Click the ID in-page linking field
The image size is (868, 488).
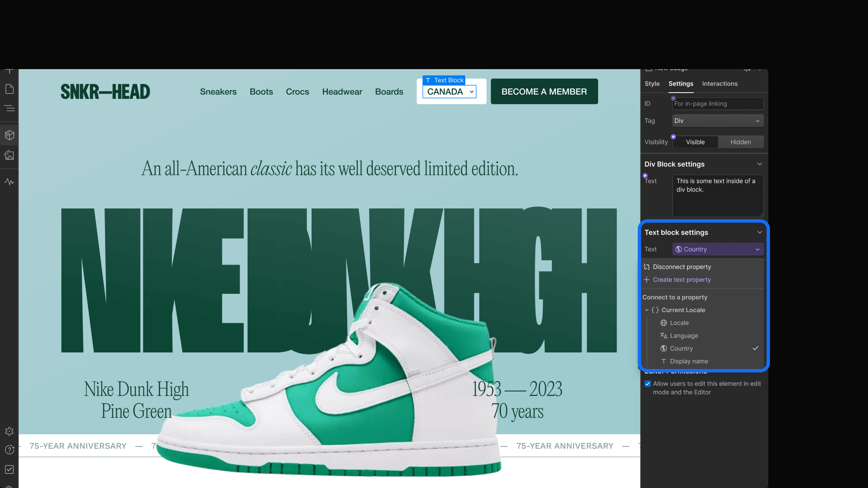pyautogui.click(x=717, y=104)
